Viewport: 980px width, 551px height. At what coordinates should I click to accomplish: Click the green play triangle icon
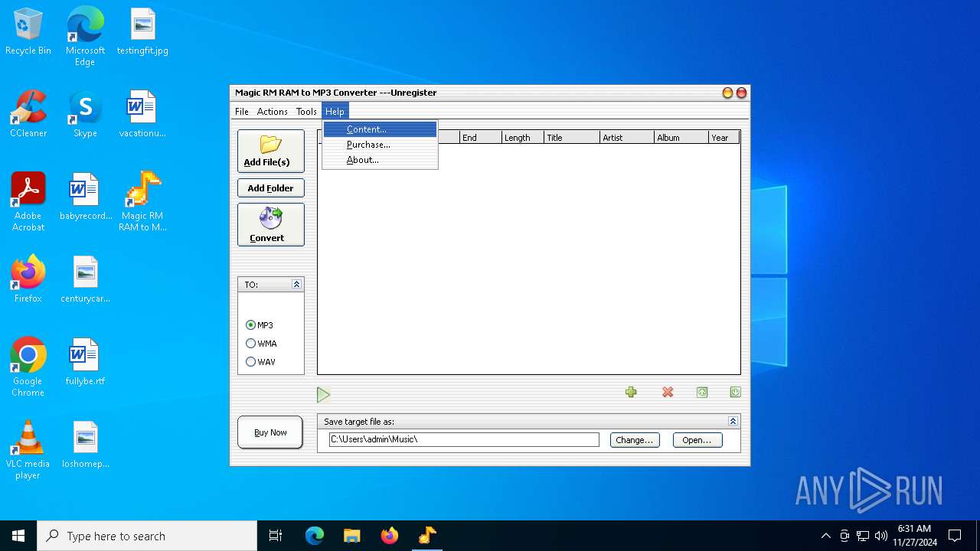coord(323,395)
